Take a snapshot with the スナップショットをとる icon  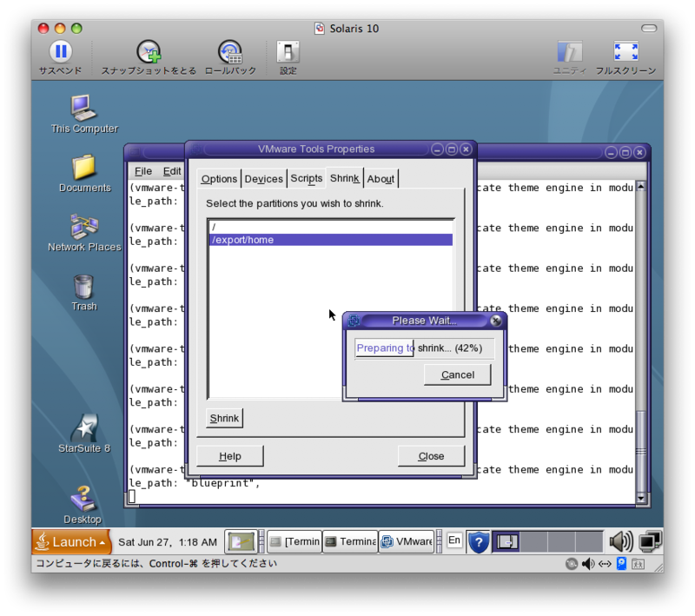pos(149,52)
